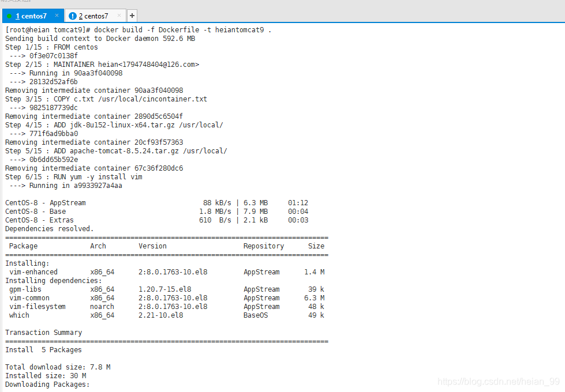Viewport: 565px width, 392px height.
Task: Select layer ID 0b6dd65b592e
Action: point(53,160)
